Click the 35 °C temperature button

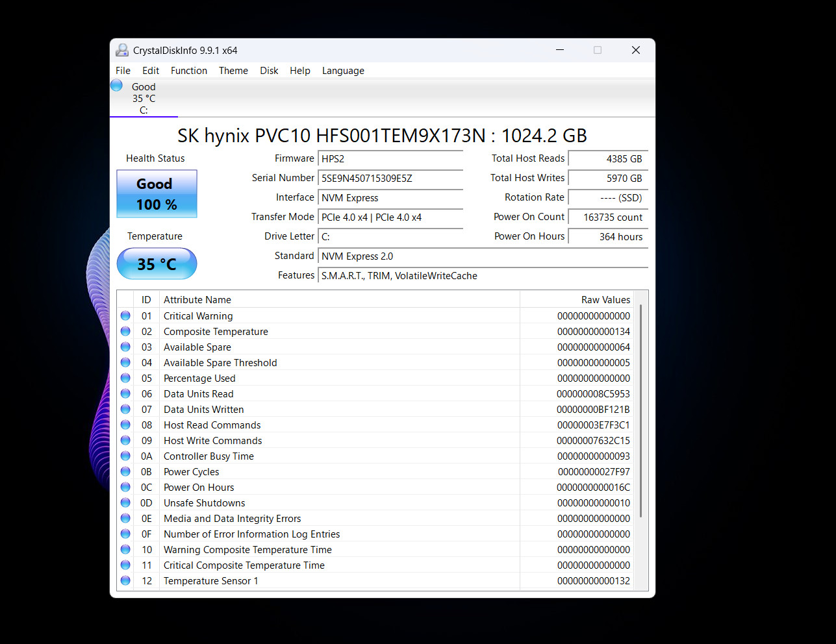157,264
